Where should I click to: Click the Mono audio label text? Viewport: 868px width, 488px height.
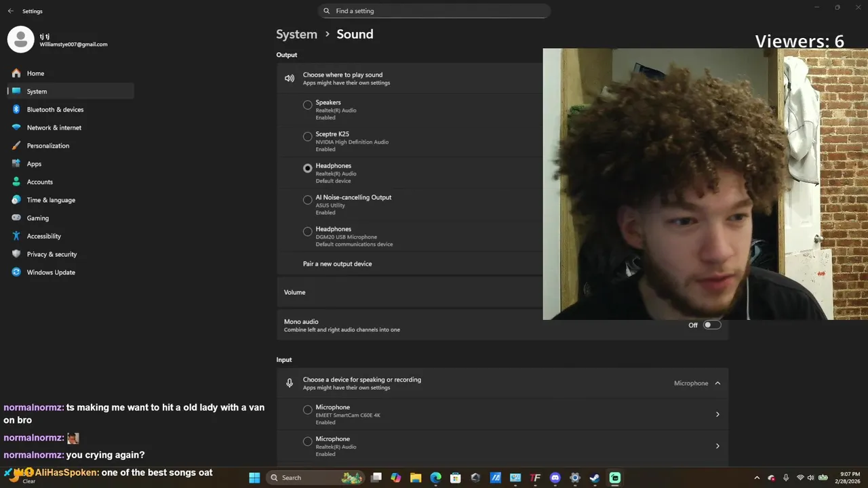pyautogui.click(x=301, y=321)
